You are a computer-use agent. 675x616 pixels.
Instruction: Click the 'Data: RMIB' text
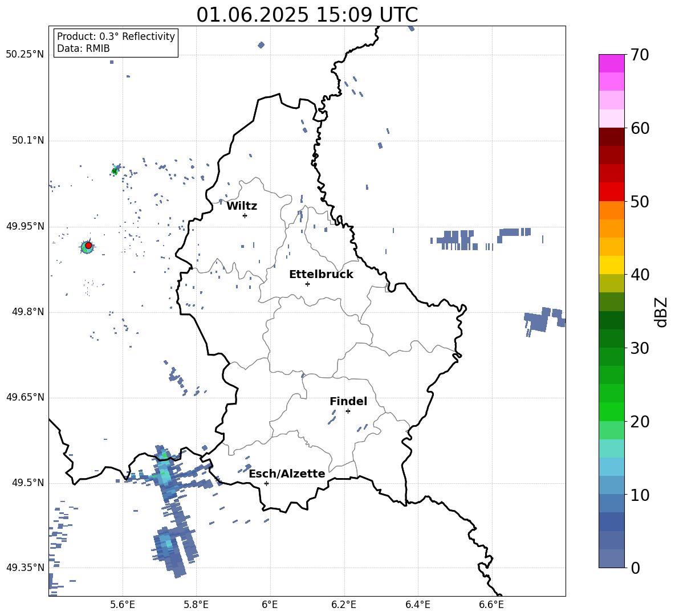tap(83, 48)
